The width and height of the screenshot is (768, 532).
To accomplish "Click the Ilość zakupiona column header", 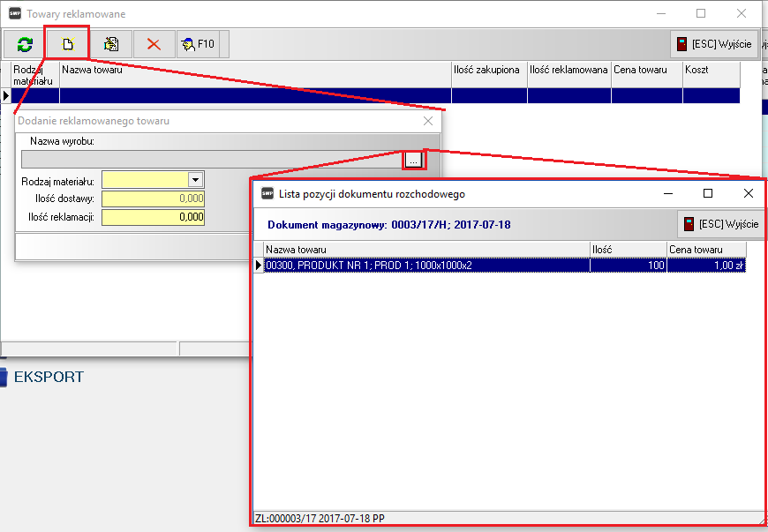I will click(488, 70).
